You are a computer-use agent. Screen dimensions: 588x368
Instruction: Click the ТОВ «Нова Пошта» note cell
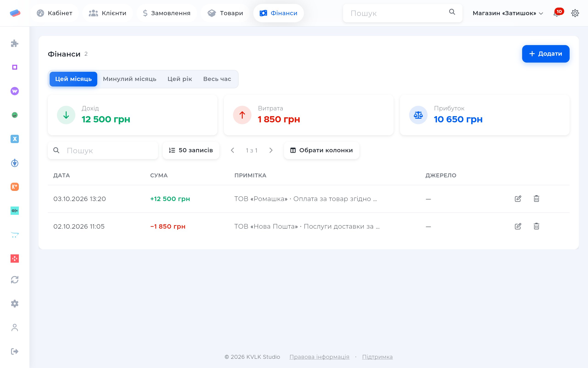307,226
